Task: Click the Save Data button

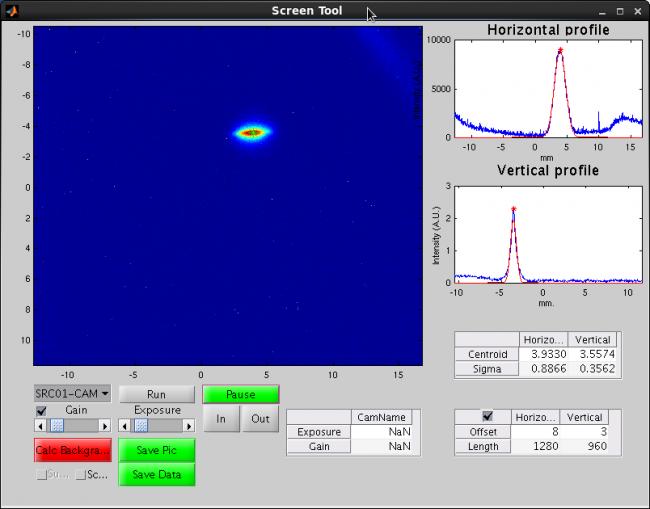Action: (157, 474)
